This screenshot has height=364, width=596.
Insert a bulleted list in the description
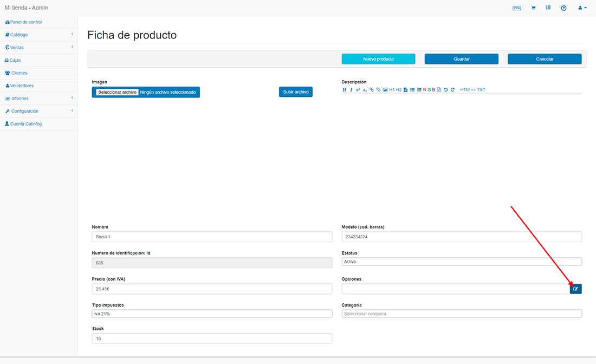tap(412, 90)
